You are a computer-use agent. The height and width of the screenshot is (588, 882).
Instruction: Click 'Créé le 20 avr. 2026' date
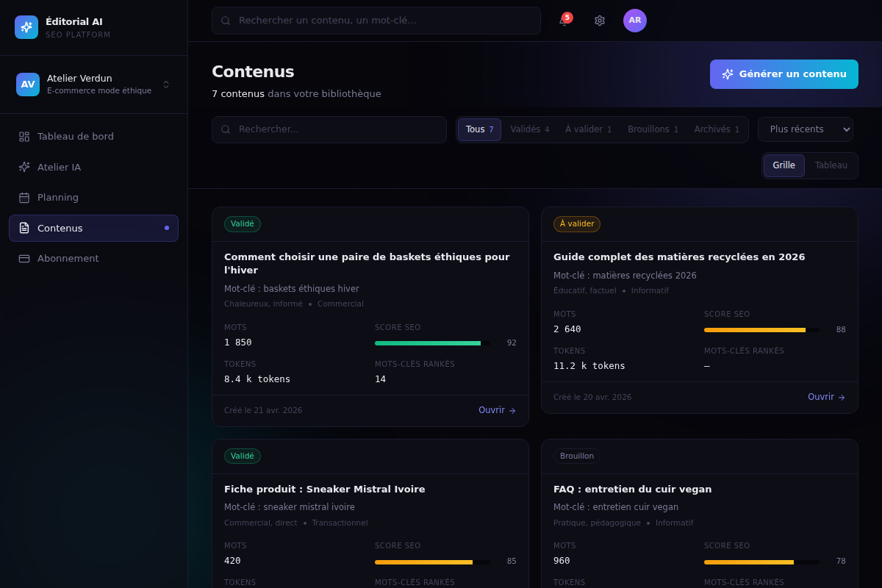click(592, 398)
